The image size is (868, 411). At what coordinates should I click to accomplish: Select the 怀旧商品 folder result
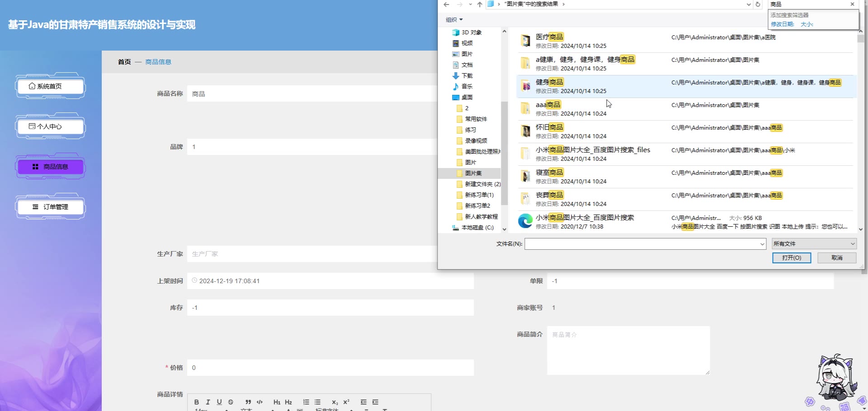click(x=549, y=127)
